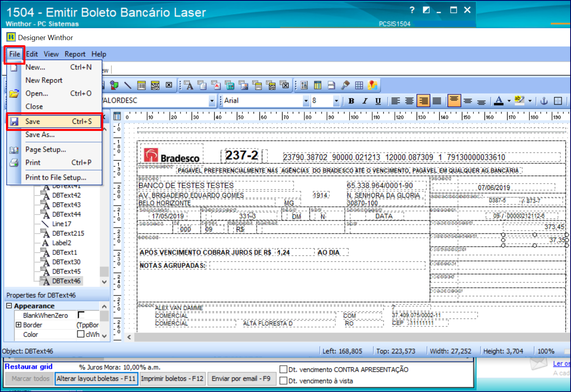This screenshot has height=392, width=571.
Task: Check Dt. vencimento CONTRA APRESENTAÇÃO
Action: click(283, 369)
